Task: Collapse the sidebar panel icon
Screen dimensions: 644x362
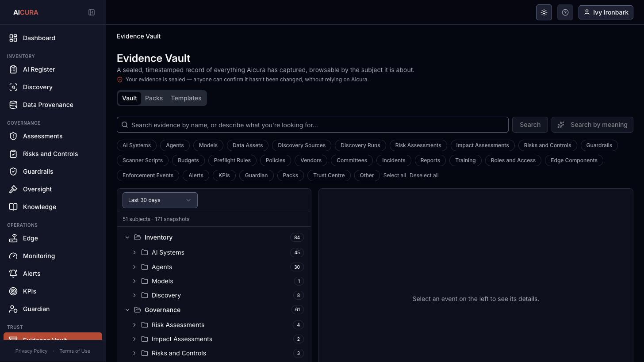Action: coord(92,12)
